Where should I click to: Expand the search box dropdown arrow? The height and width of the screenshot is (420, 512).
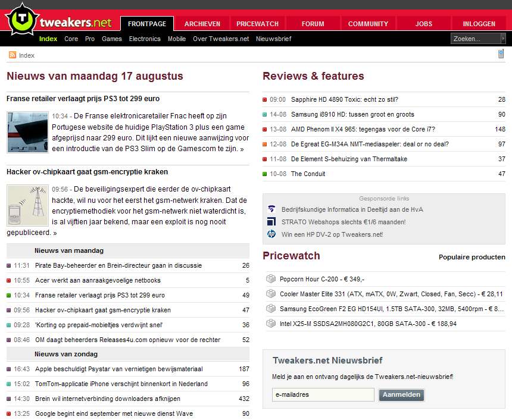[x=503, y=39]
